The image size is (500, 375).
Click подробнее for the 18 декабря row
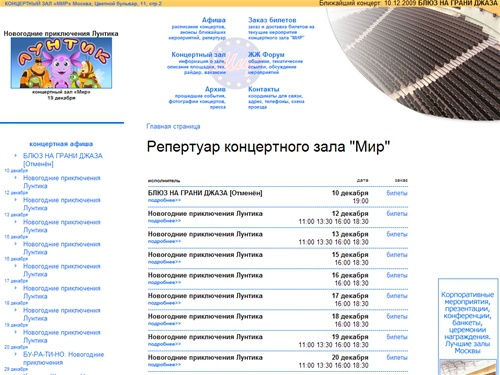[164, 324]
